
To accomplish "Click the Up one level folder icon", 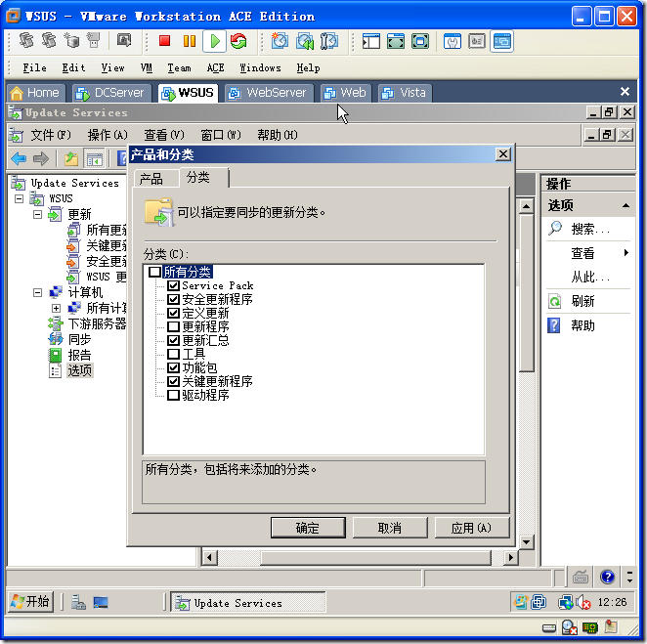I will (x=71, y=158).
